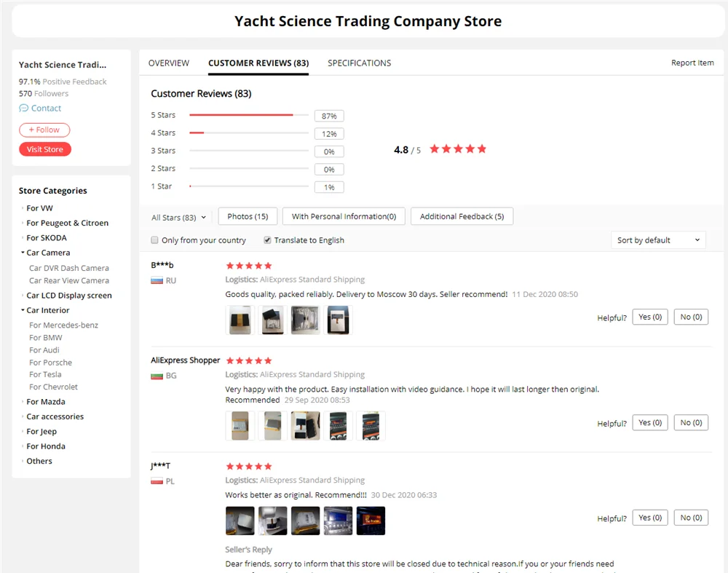The width and height of the screenshot is (728, 573).
Task: Open the Sort by default dropdown
Action: point(658,240)
